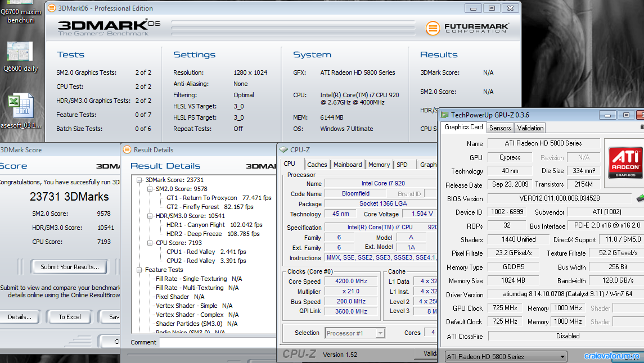Screen dimensions: 644x363
Task: Click the CPU-Z title bar icon
Action: coord(283,149)
